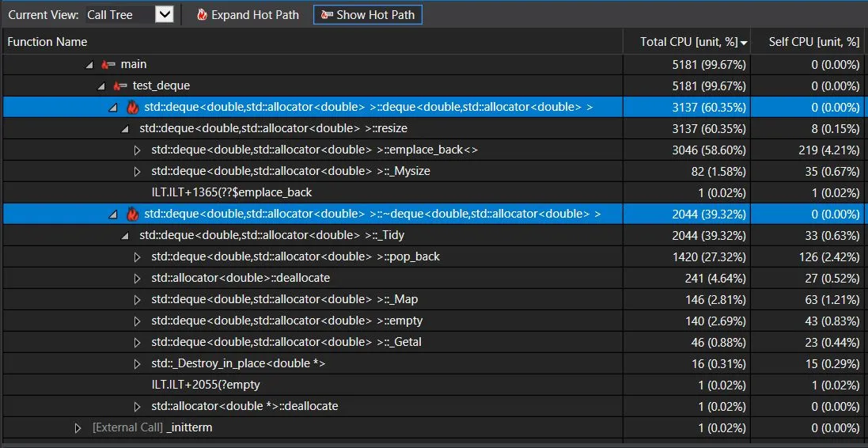This screenshot has width=868, height=448.
Task: Click the 3046 (58.60%) total CPU value
Action: 709,150
